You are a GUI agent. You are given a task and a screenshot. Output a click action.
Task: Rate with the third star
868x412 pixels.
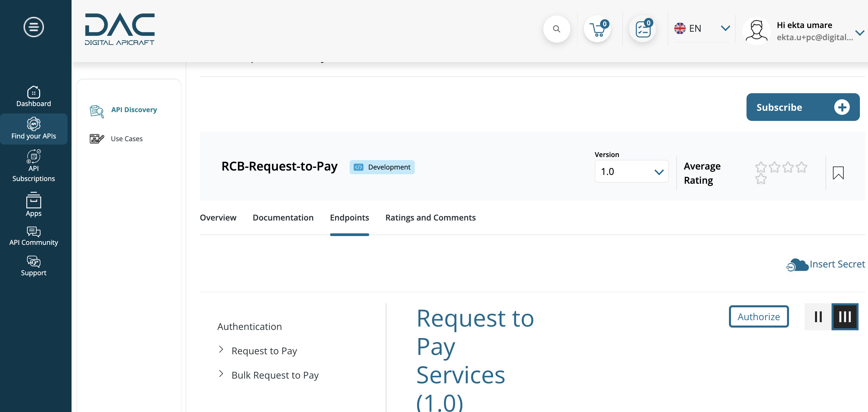tap(788, 167)
